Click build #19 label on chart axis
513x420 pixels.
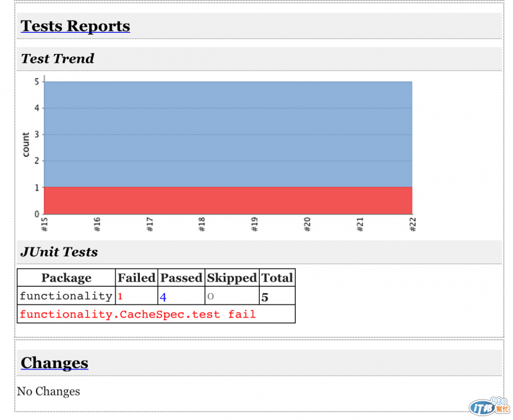point(255,224)
